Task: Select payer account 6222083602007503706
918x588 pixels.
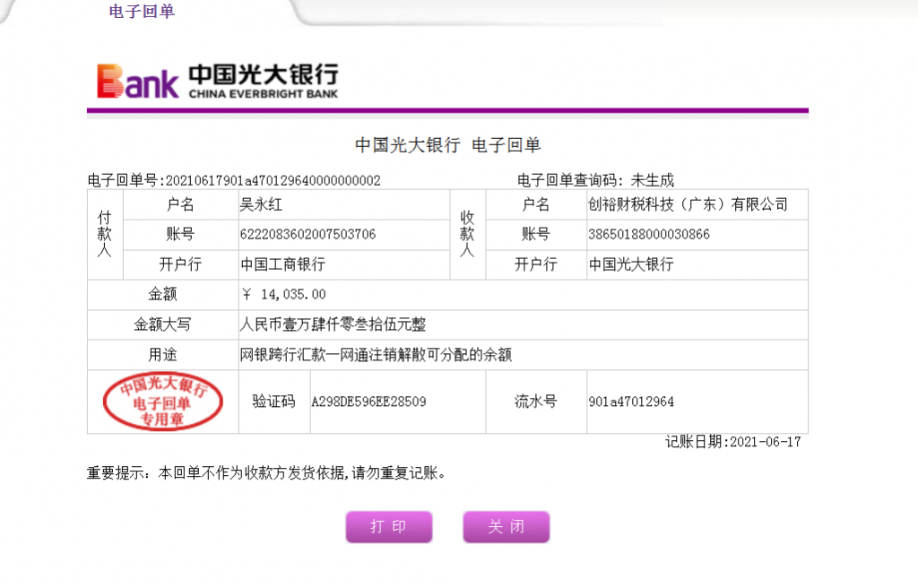Action: pyautogui.click(x=308, y=234)
